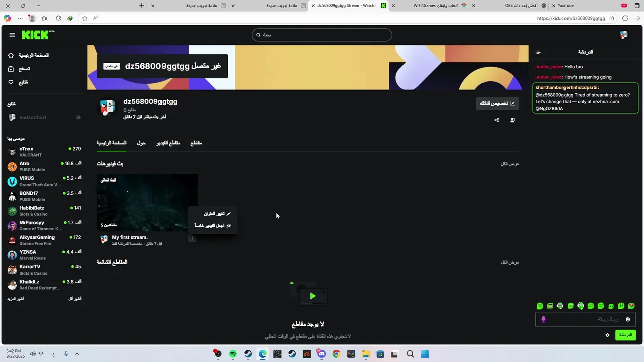Screen dimensions: 644x362
Task: Click the taskbar search magnifier
Action: pyautogui.click(x=410, y=354)
